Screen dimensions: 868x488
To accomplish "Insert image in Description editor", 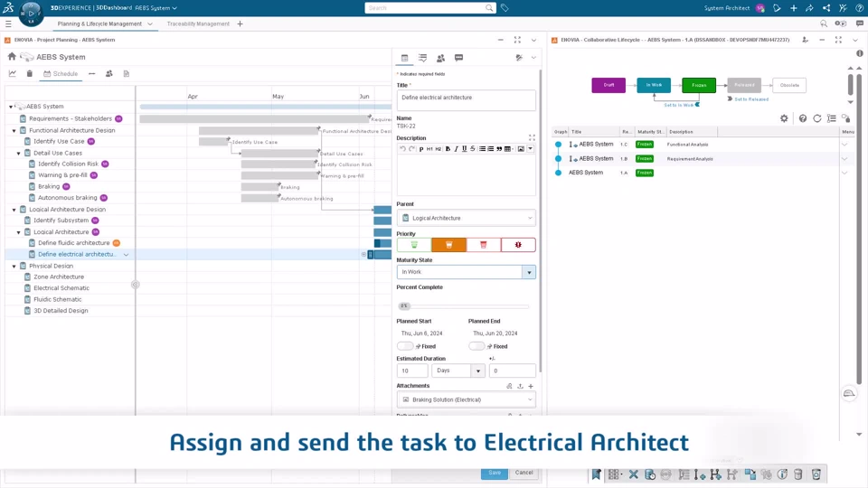I will 521,149.
